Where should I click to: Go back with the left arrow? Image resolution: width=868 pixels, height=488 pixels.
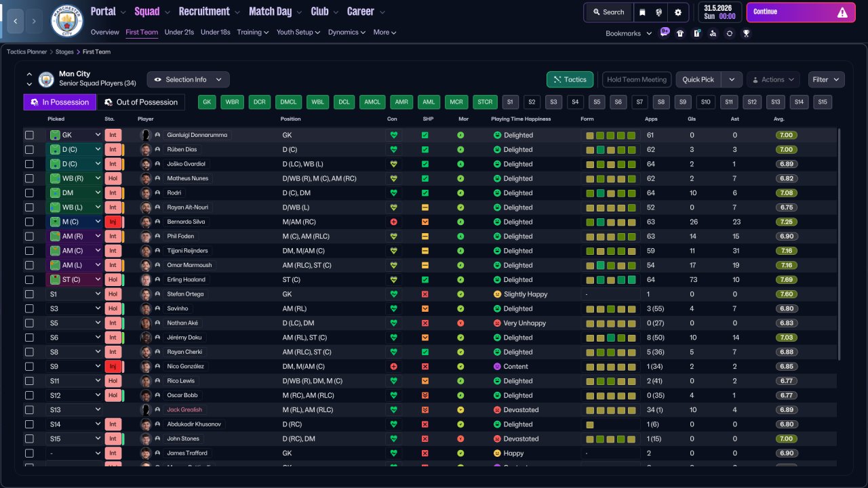16,21
